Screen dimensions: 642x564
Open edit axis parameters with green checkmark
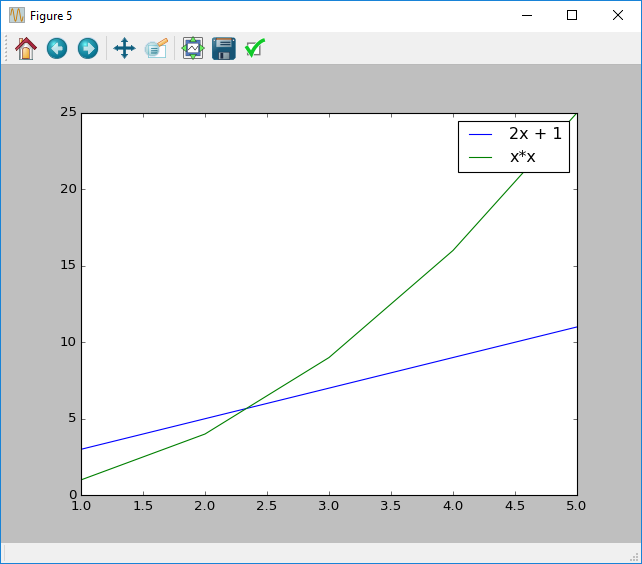[x=255, y=48]
